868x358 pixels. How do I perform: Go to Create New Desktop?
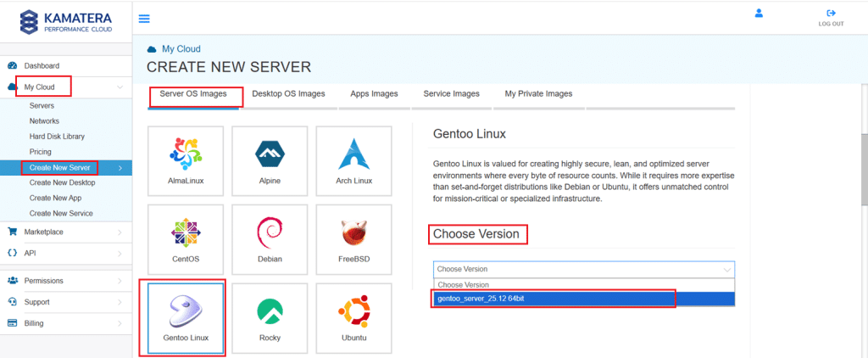point(62,182)
